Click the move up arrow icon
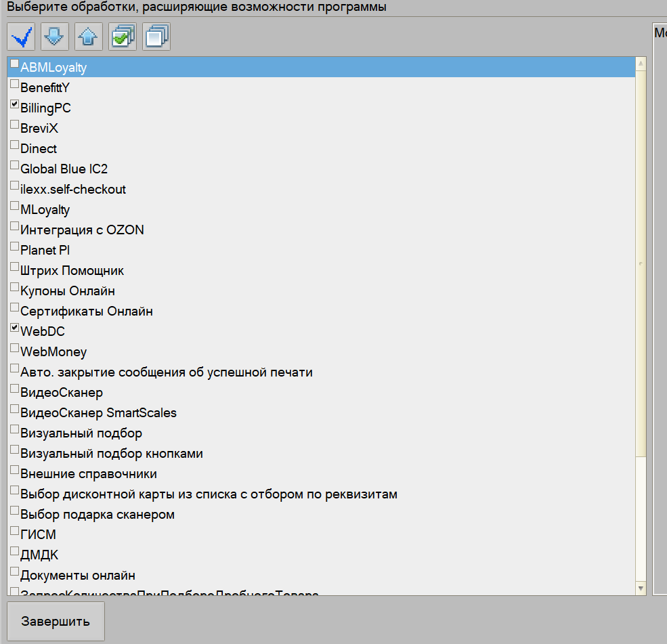 coord(89,37)
